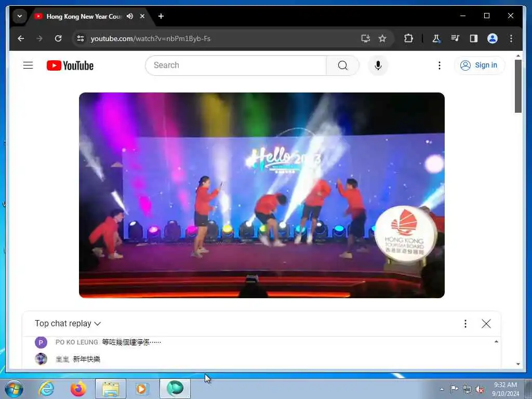Screen dimensions: 532x399
Task: Close the chat replay panel
Action: click(x=486, y=324)
